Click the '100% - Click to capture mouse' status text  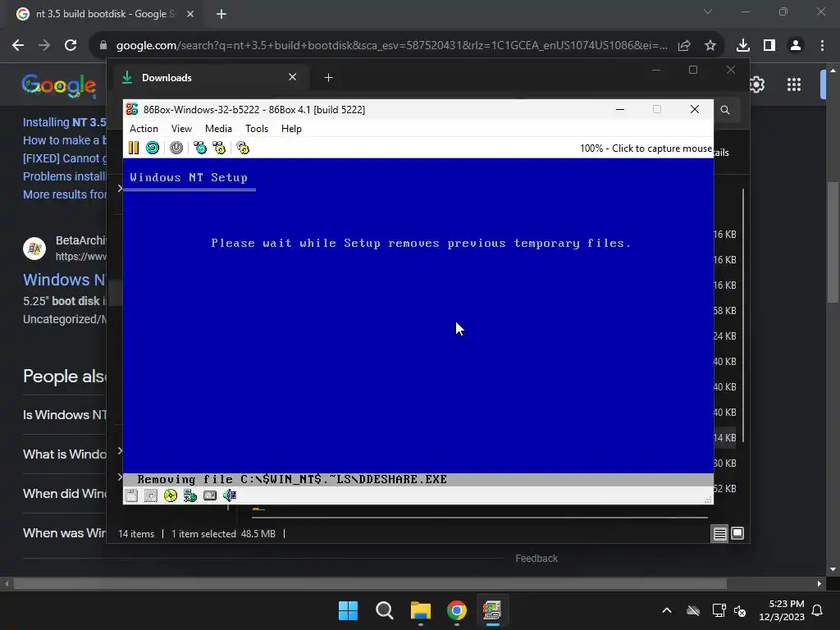[646, 148]
